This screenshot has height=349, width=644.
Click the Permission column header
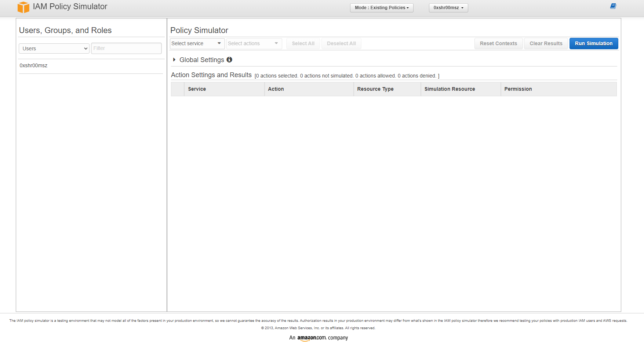click(518, 89)
